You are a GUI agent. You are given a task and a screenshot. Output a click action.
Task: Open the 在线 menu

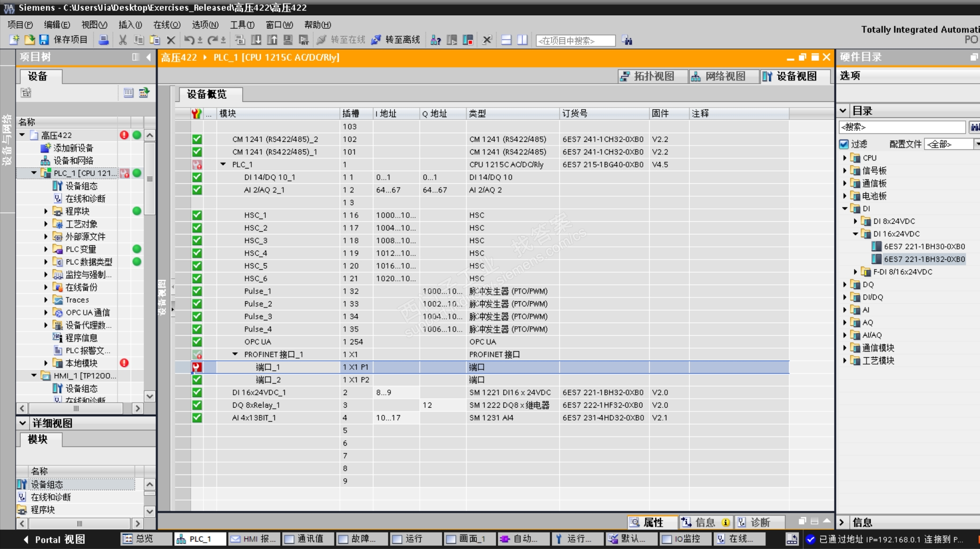(x=167, y=25)
